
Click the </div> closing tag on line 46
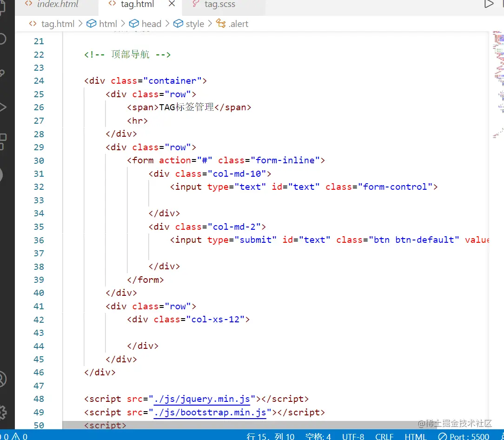[99, 373]
